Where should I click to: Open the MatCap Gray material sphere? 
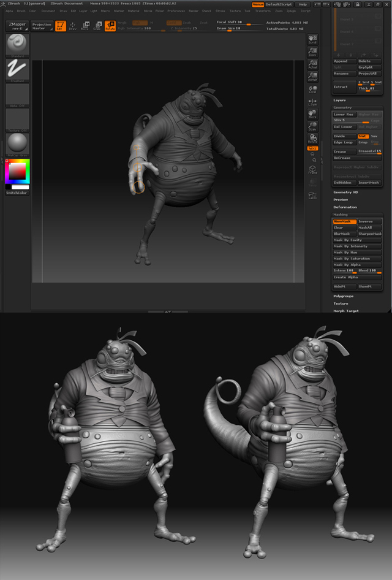tap(17, 144)
